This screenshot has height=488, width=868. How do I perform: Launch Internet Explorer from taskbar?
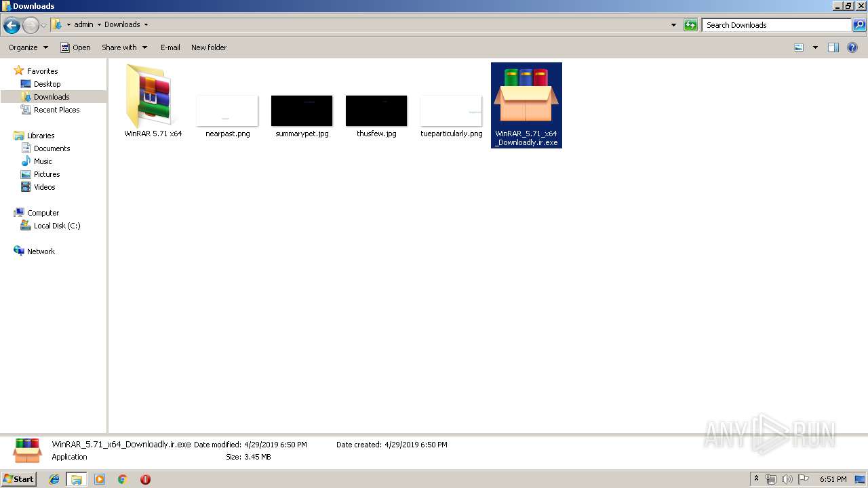click(x=54, y=479)
